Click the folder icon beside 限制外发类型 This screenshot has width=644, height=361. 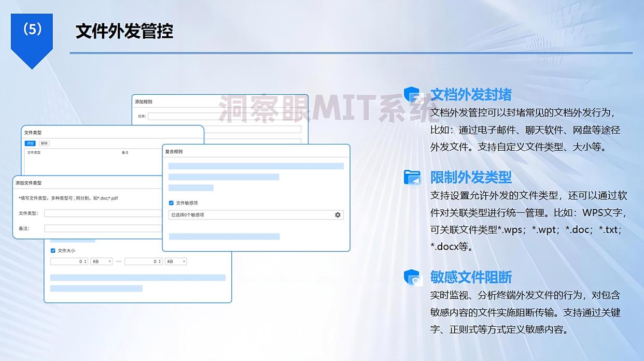tap(412, 178)
